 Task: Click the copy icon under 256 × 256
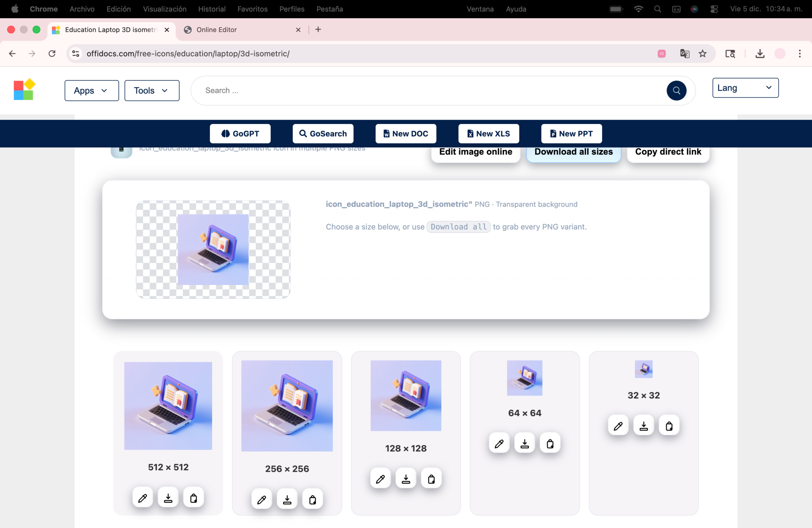click(x=312, y=499)
